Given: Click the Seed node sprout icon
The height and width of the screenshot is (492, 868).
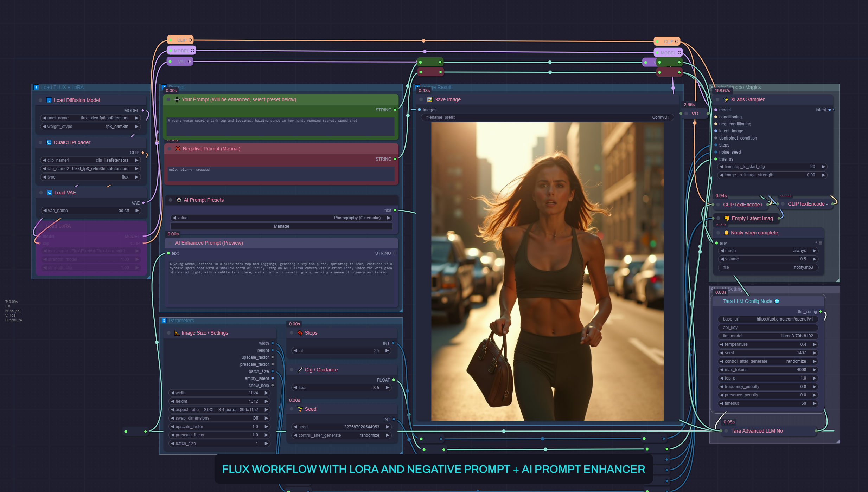Looking at the screenshot, I should [x=300, y=409].
